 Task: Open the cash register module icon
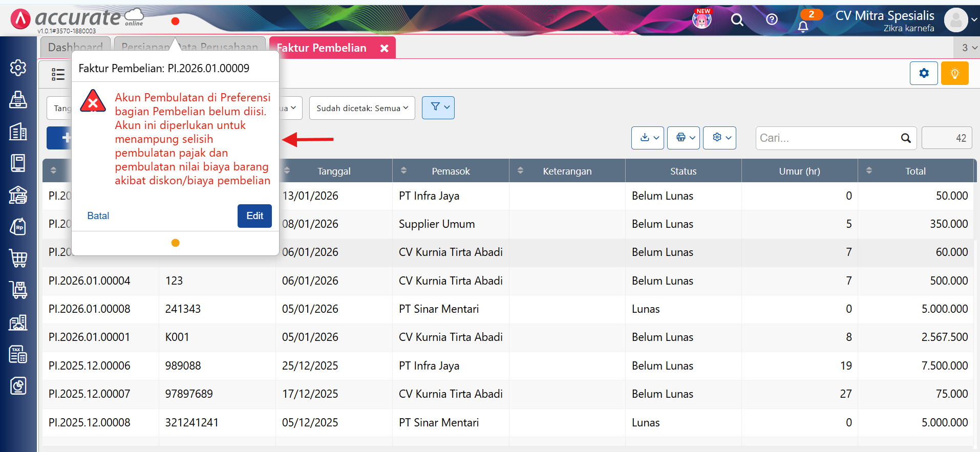(x=18, y=100)
